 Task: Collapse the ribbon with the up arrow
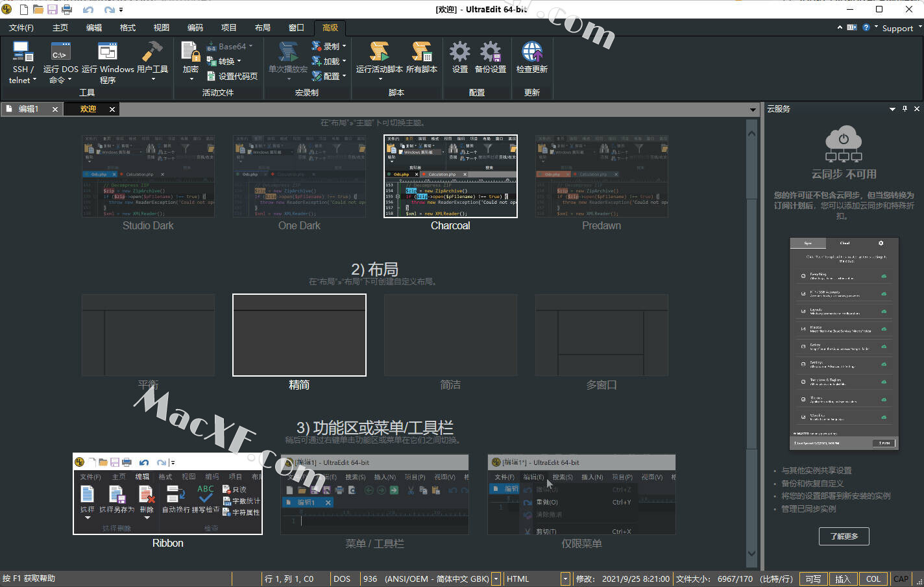click(x=840, y=27)
